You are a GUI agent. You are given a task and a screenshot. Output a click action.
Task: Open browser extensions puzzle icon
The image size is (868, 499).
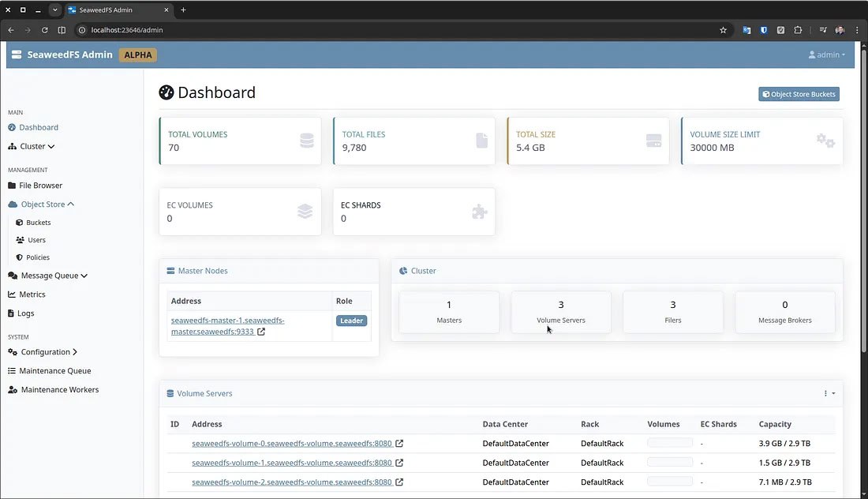click(798, 30)
